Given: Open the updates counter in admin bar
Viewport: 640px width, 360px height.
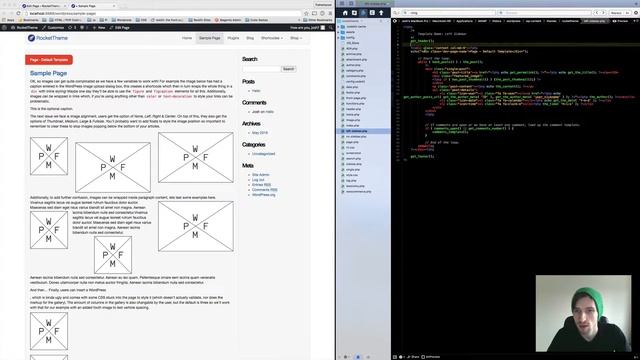Looking at the screenshot, I should pos(71,27).
